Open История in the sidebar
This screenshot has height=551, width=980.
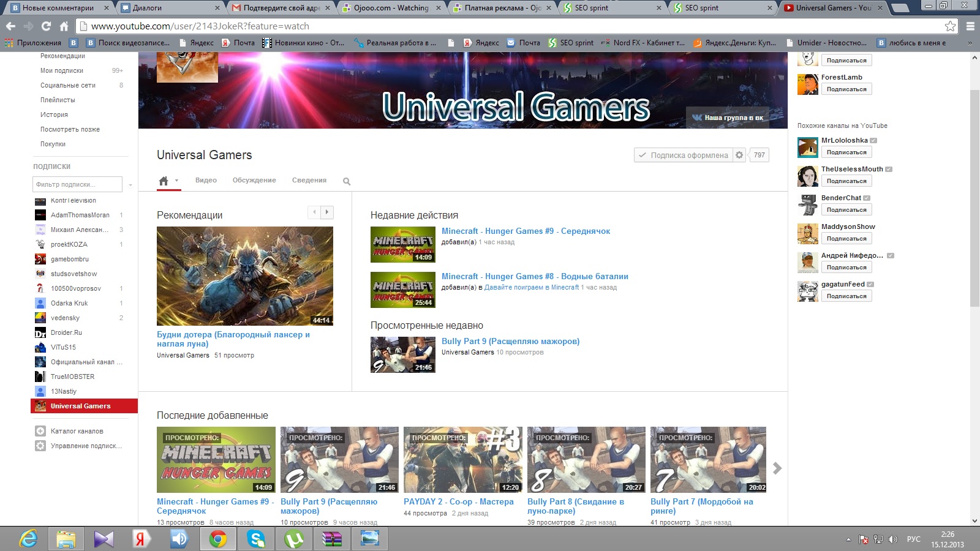(54, 114)
